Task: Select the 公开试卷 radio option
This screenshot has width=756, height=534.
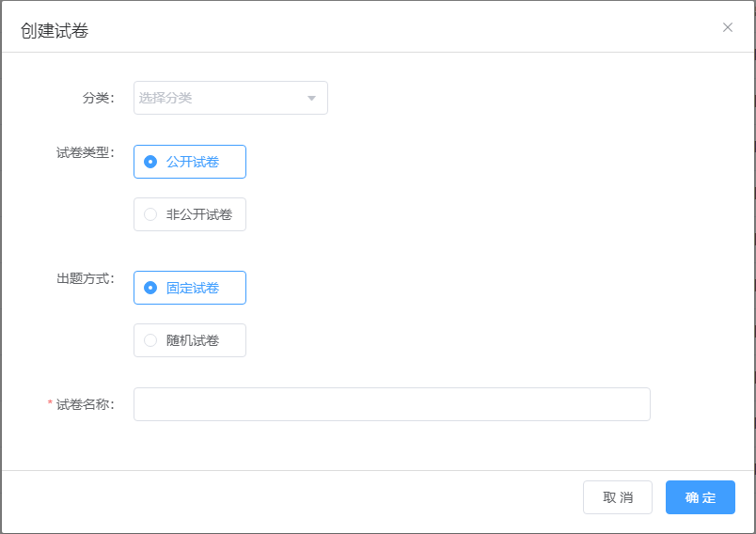Action: click(190, 162)
